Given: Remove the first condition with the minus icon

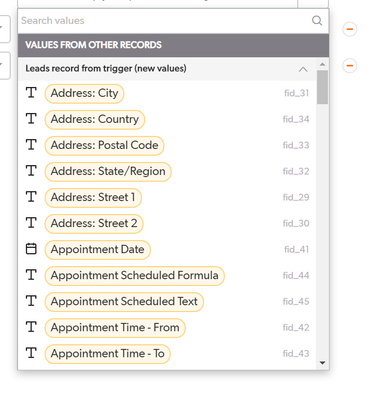Looking at the screenshot, I should 350,29.
